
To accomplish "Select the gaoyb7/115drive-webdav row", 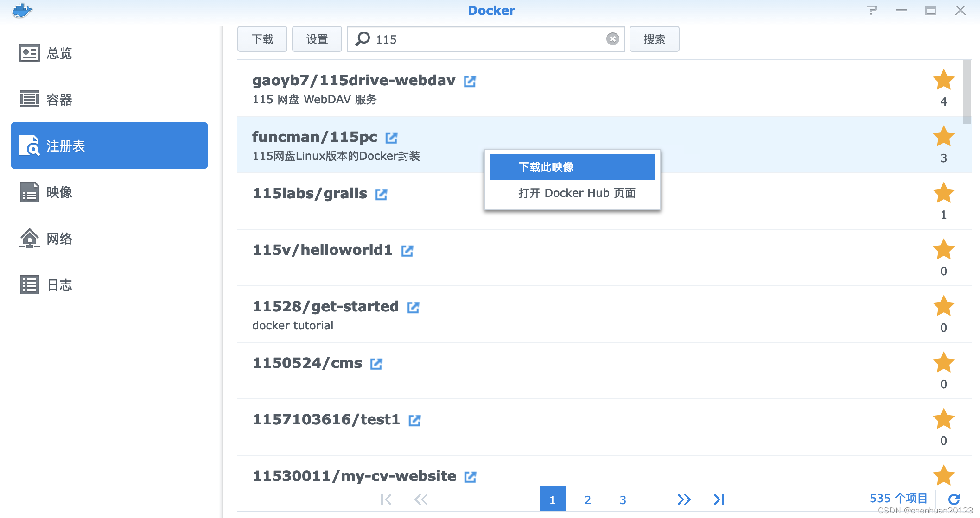I will tap(604, 88).
